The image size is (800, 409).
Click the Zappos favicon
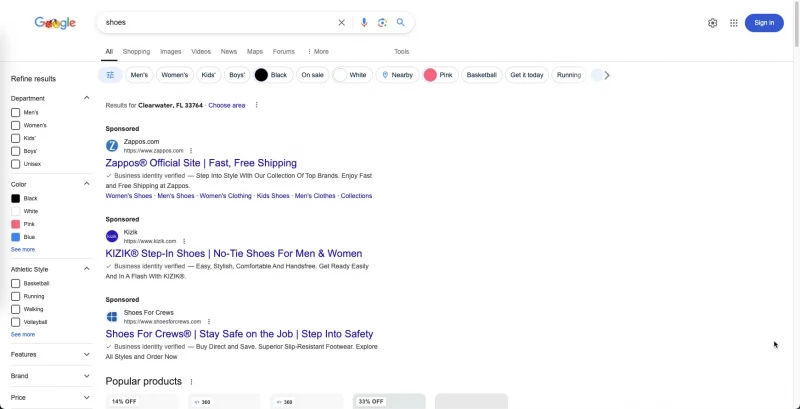click(112, 146)
